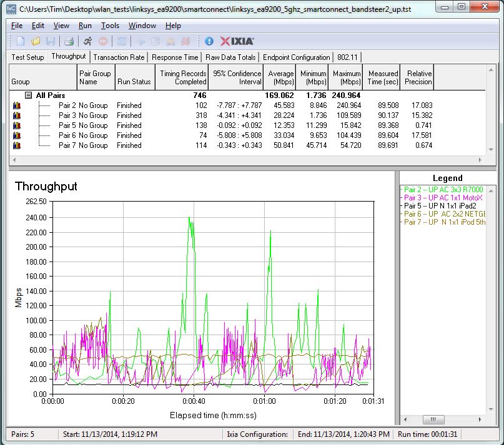
Task: Click the greyed red icon after Paste
Action: coord(185,41)
